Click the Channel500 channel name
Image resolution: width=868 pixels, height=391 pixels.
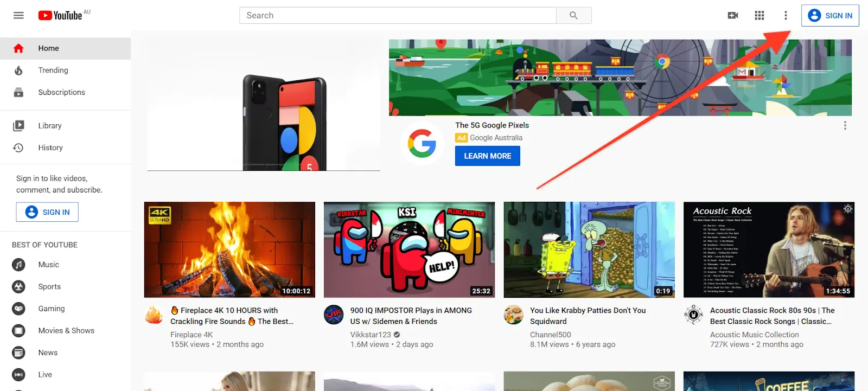[551, 335]
